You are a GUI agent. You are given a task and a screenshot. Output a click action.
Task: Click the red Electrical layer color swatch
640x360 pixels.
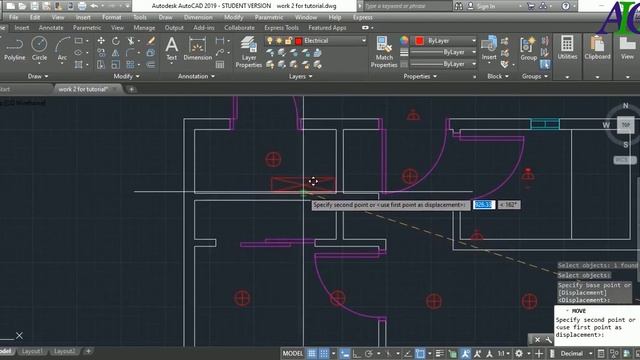(x=298, y=41)
